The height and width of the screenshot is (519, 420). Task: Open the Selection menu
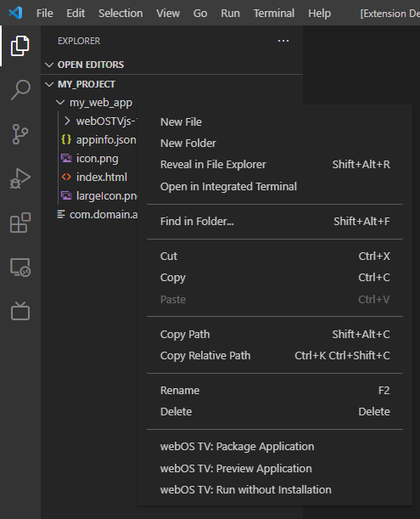[x=120, y=14]
